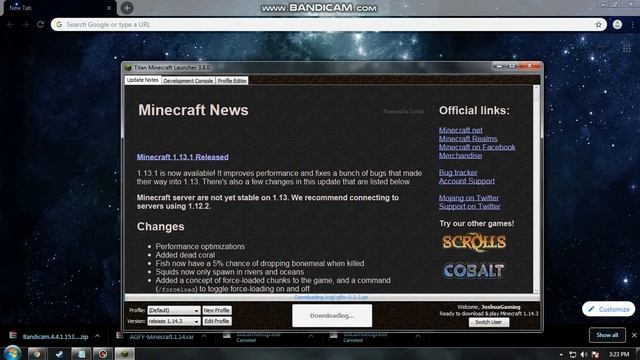Open the Bug tracker link

click(458, 173)
